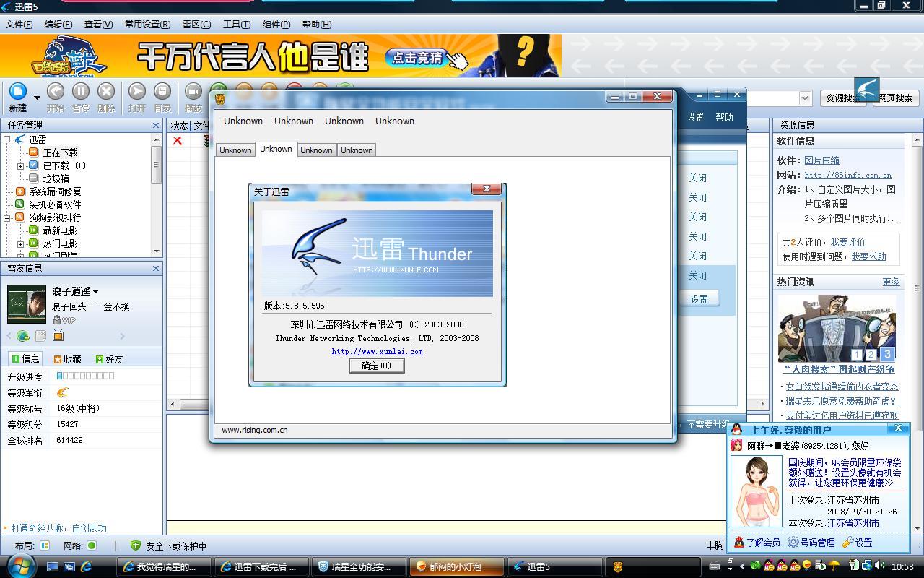924x578 pixels.
Task: Click 号码管理 in the QQ popup
Action: point(811,543)
